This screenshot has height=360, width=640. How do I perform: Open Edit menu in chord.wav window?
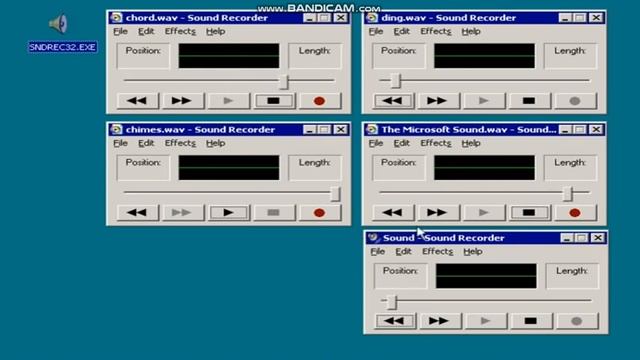146,31
